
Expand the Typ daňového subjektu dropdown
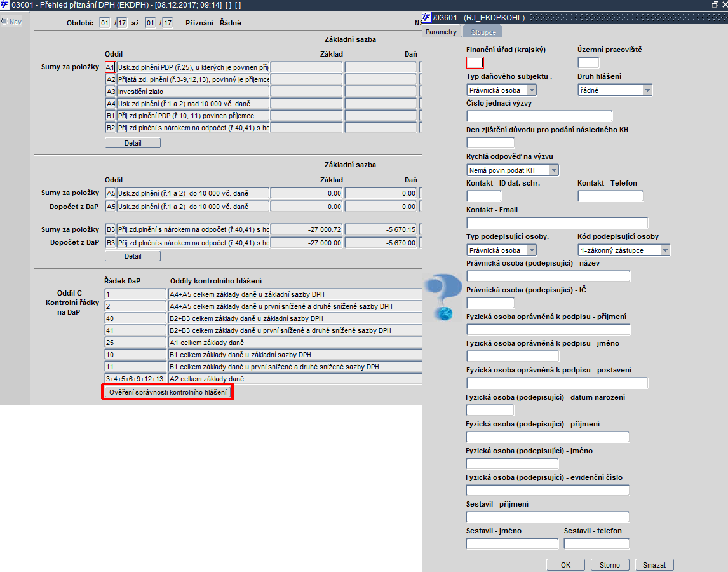[x=532, y=90]
